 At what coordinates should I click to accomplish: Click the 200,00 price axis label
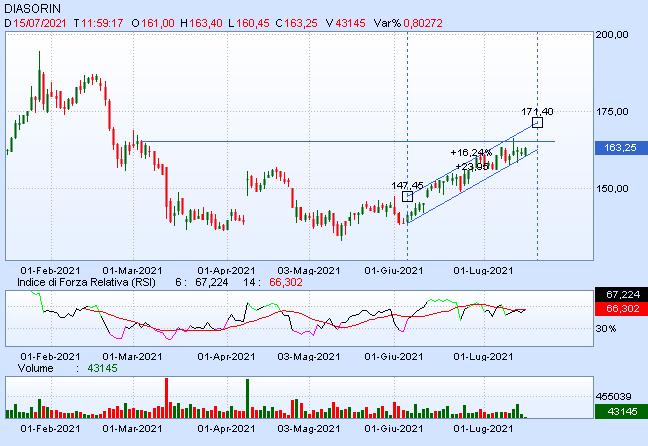click(612, 35)
